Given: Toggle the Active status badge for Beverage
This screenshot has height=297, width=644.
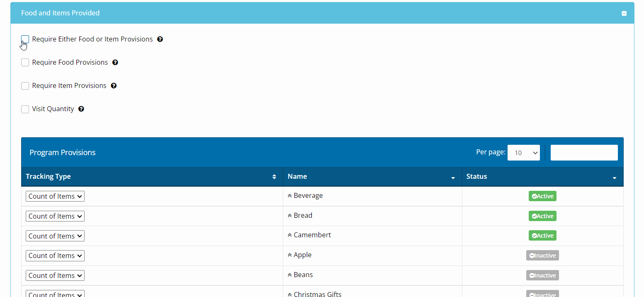Looking at the screenshot, I should point(542,196).
